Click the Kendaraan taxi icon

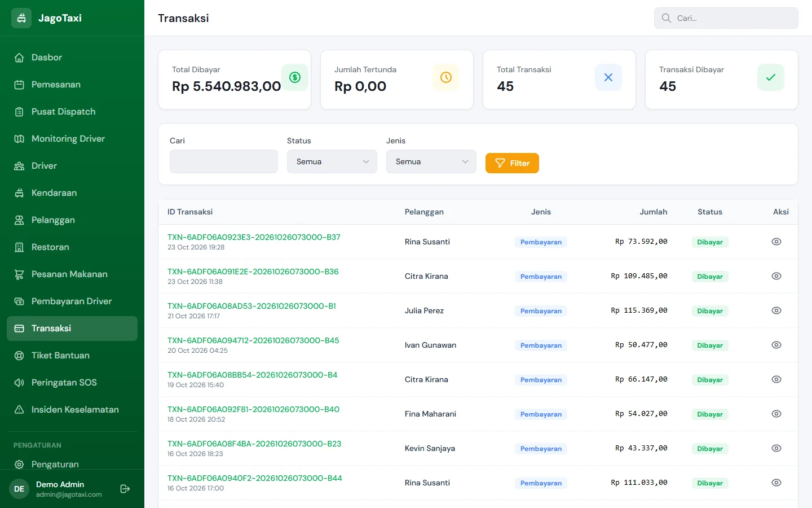click(19, 193)
